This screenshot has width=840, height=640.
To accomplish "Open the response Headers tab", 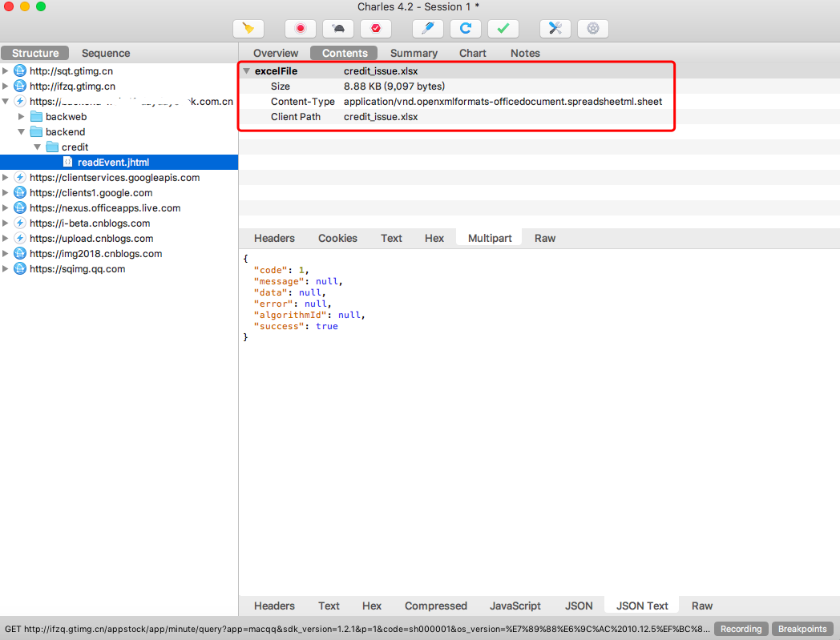I will [274, 606].
